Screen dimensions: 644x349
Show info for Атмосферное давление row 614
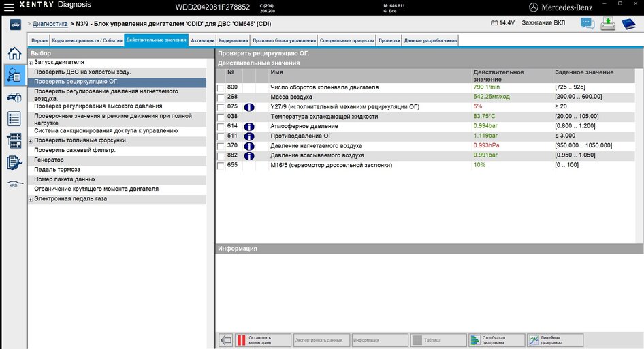(x=249, y=127)
